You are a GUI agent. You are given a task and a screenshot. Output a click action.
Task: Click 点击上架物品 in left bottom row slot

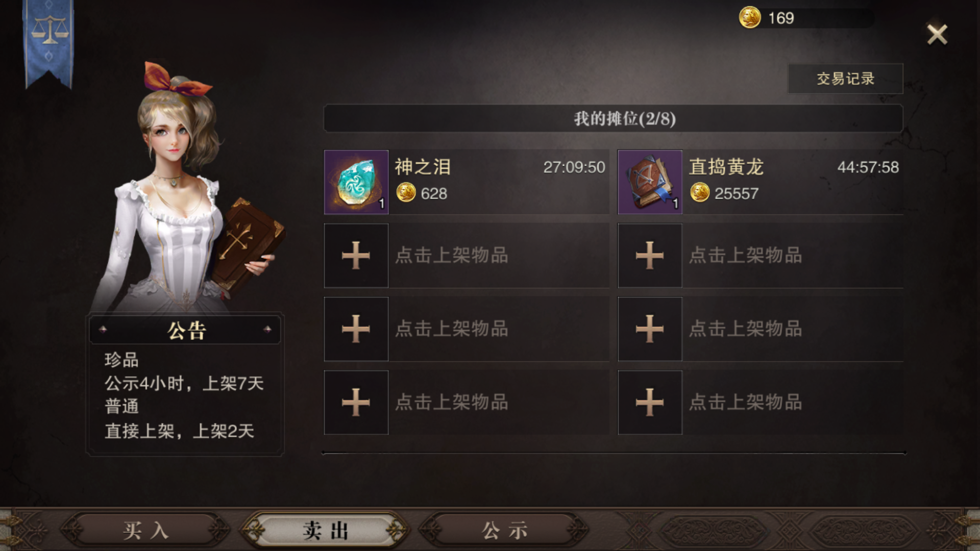point(452,403)
